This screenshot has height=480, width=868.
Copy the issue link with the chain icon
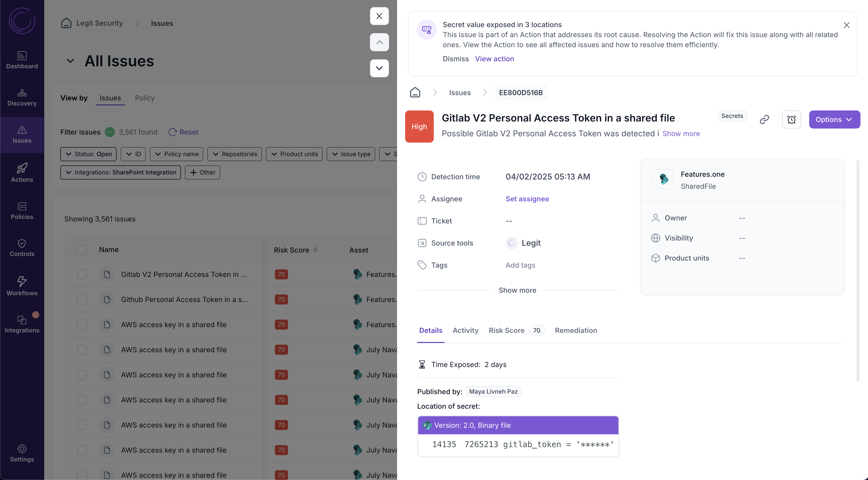coord(764,119)
